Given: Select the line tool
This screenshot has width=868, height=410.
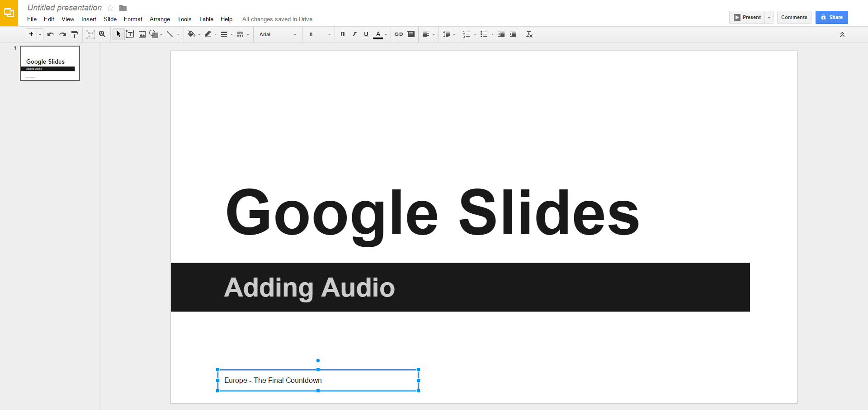Looking at the screenshot, I should pos(170,34).
